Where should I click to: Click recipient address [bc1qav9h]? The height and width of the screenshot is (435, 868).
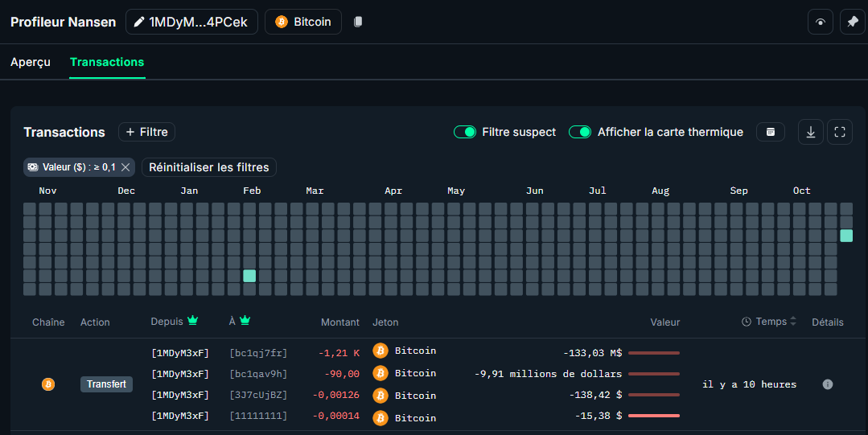point(258,374)
